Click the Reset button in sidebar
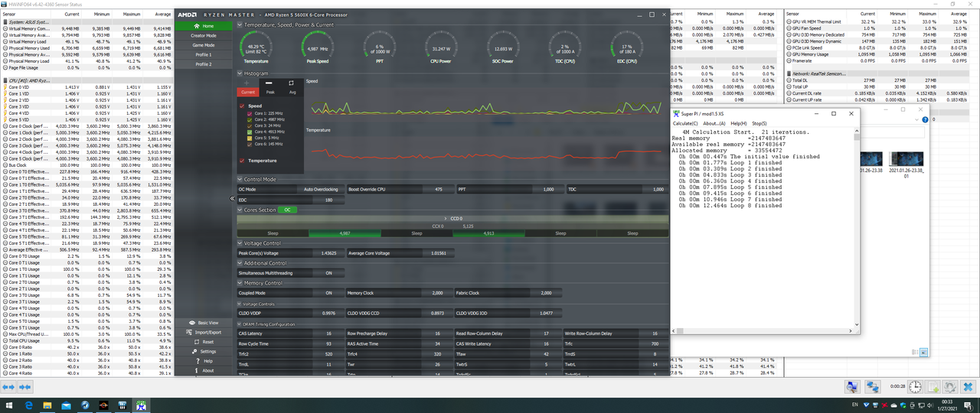 point(203,342)
